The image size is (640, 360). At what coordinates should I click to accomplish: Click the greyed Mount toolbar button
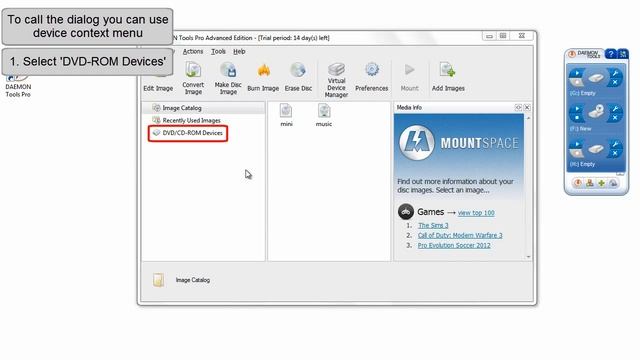tap(409, 78)
